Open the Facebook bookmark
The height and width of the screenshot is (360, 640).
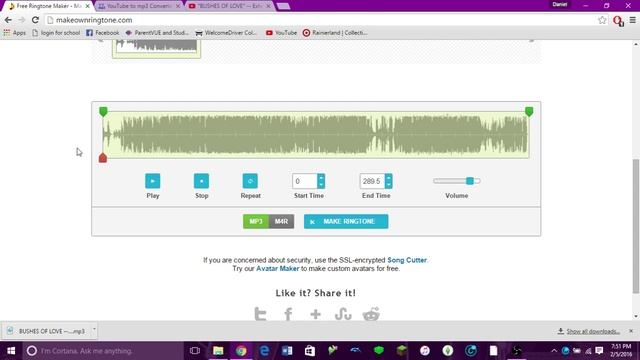[x=102, y=33]
